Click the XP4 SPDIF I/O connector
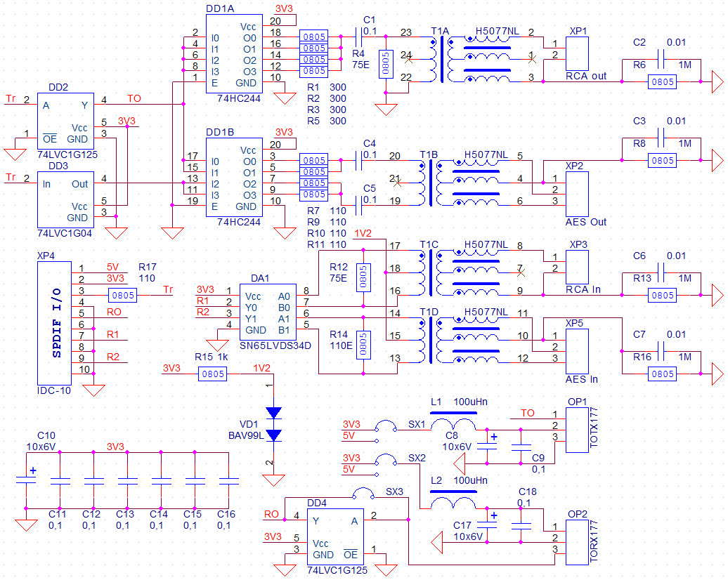Viewport: 728px width, 580px height. (54, 323)
